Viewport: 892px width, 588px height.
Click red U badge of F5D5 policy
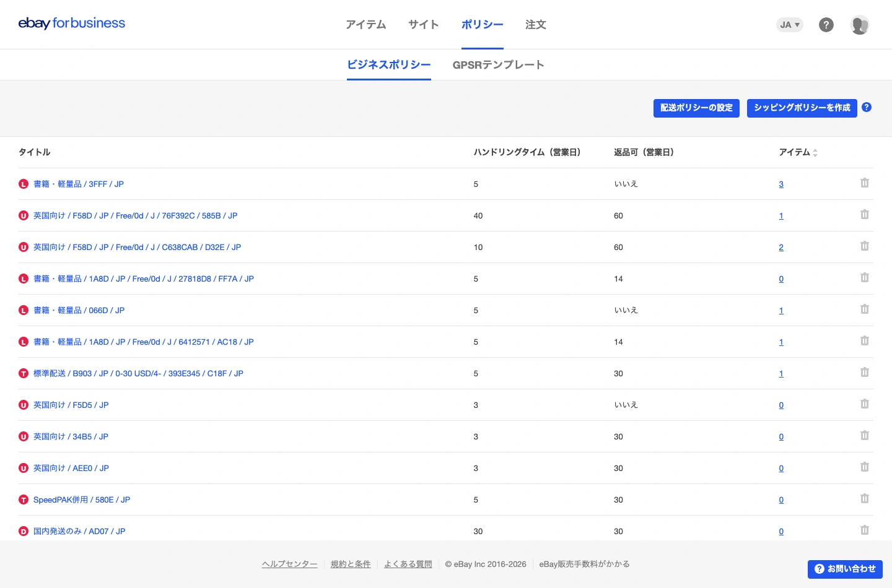[x=24, y=405]
